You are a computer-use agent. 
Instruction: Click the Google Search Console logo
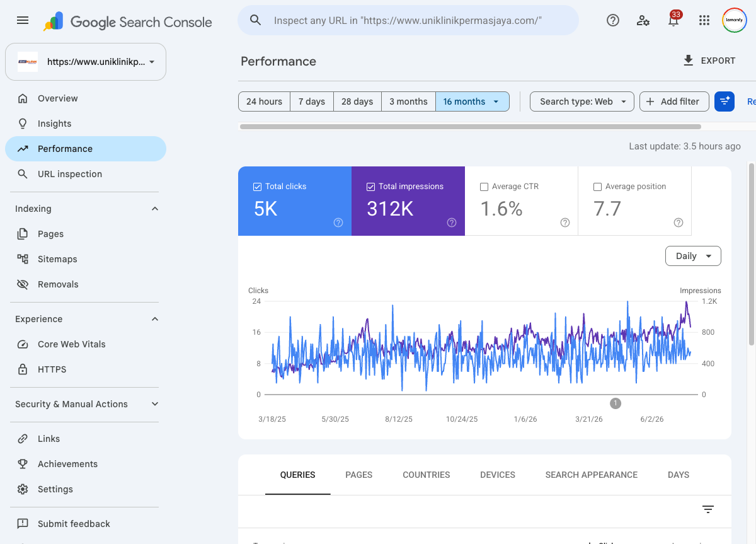click(x=128, y=21)
